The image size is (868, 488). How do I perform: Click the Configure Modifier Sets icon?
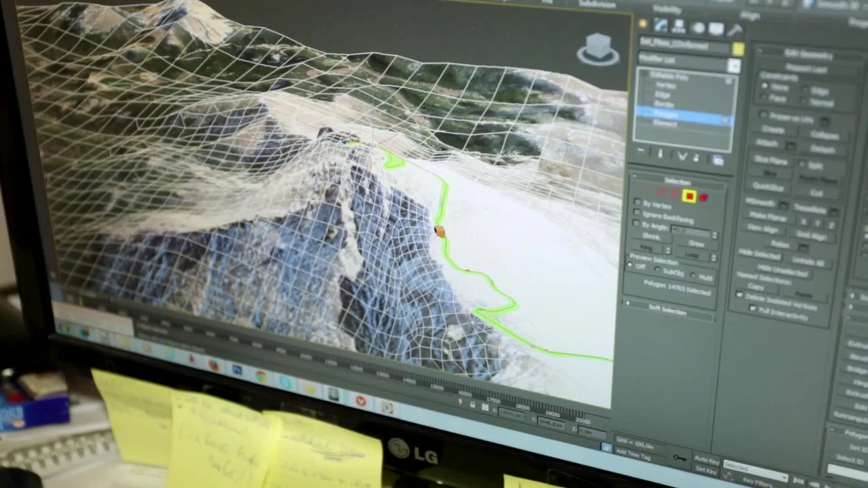718,160
